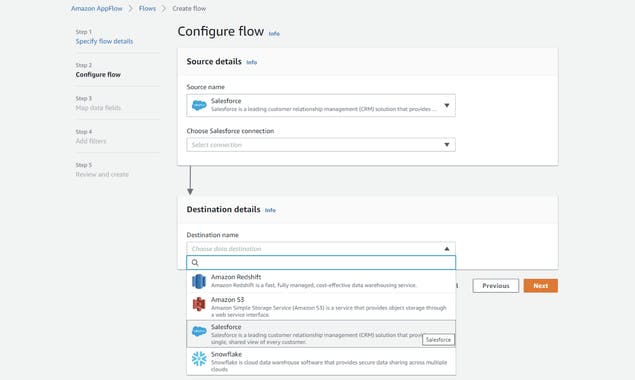Click the Snowflake description text

point(329,366)
